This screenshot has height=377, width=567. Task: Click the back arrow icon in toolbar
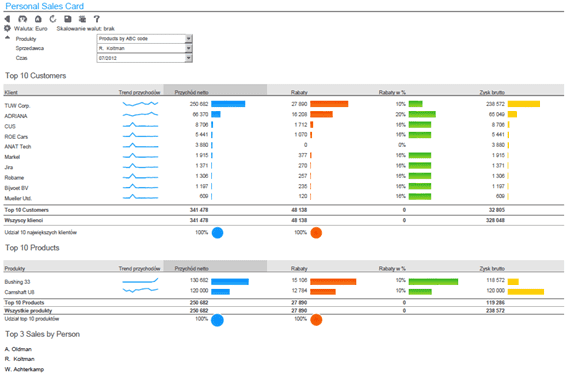(x=7, y=19)
